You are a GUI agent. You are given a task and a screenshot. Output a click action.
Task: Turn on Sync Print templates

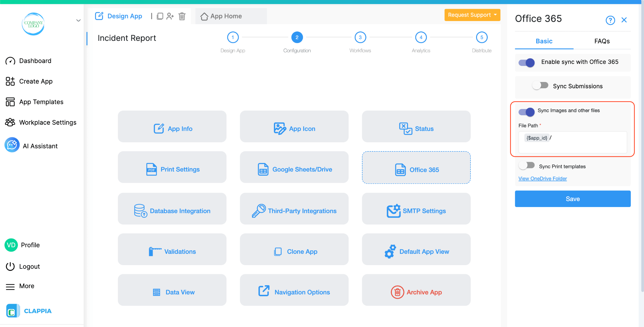click(x=527, y=165)
